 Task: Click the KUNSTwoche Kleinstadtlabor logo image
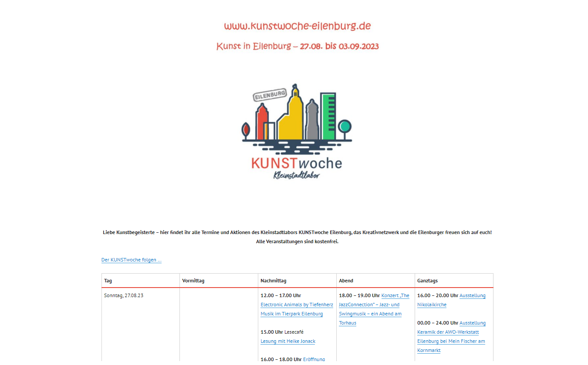coord(297,131)
